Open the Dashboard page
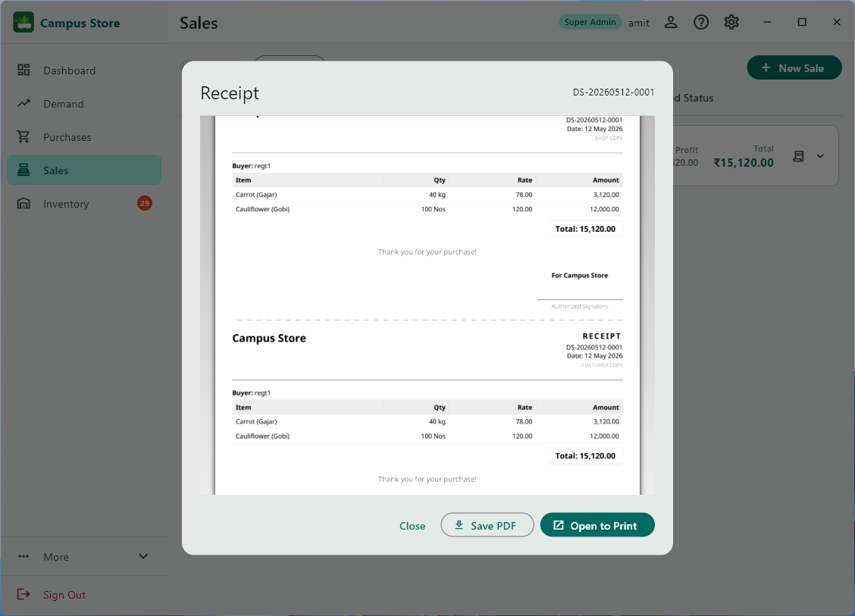The width and height of the screenshot is (855, 616). [x=84, y=70]
